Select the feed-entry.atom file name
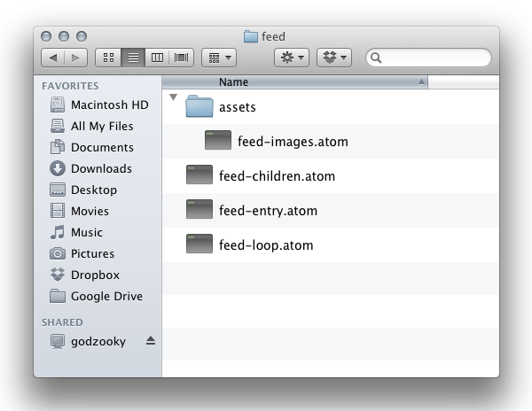 tap(268, 211)
